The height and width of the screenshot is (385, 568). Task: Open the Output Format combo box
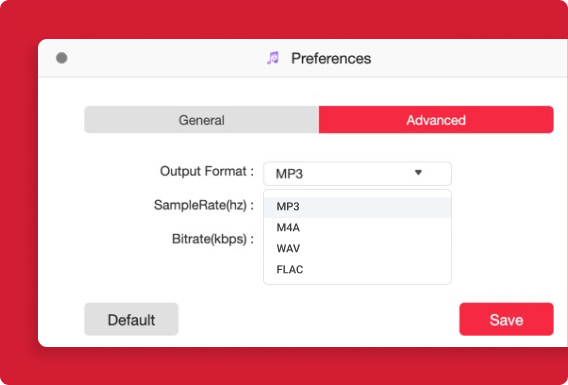click(x=357, y=173)
